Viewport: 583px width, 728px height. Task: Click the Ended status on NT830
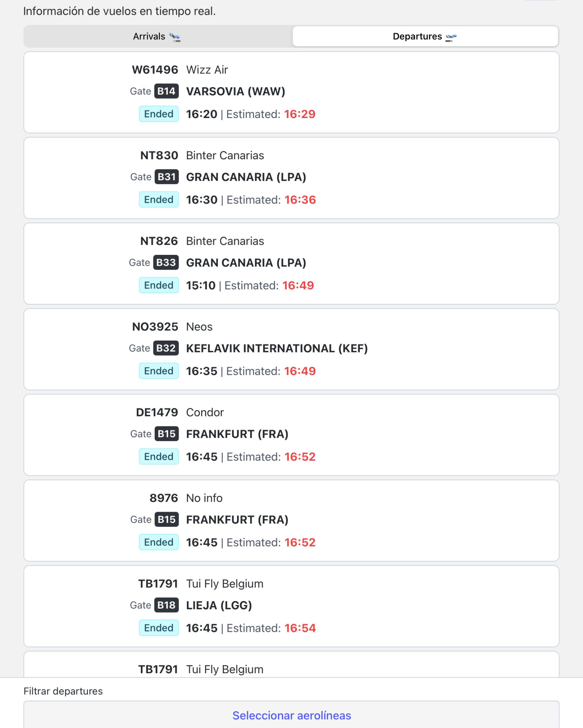(159, 199)
